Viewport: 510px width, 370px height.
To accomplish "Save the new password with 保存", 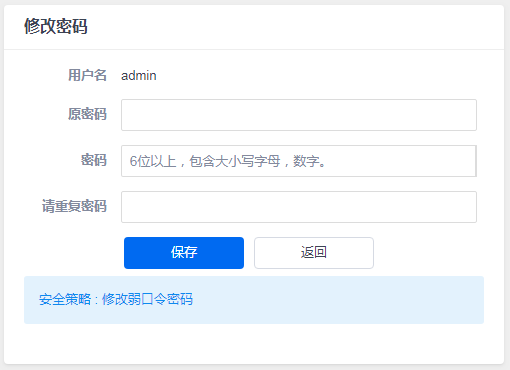I will [x=184, y=253].
